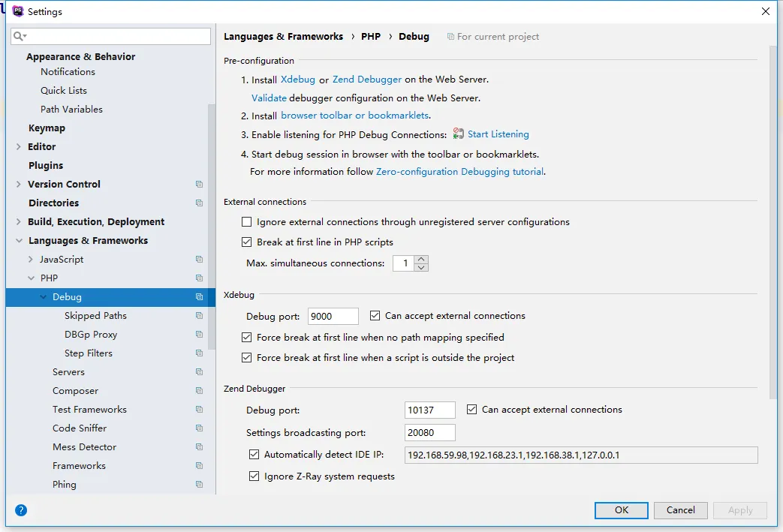The image size is (783, 532).
Task: Click the OK button
Action: [x=621, y=510]
